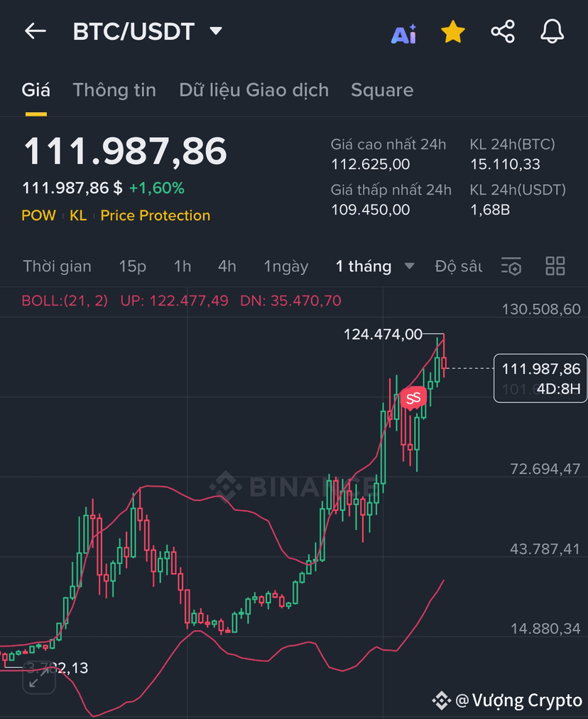This screenshot has width=588, height=719.
Task: Select the 1h timeframe
Action: click(x=183, y=266)
